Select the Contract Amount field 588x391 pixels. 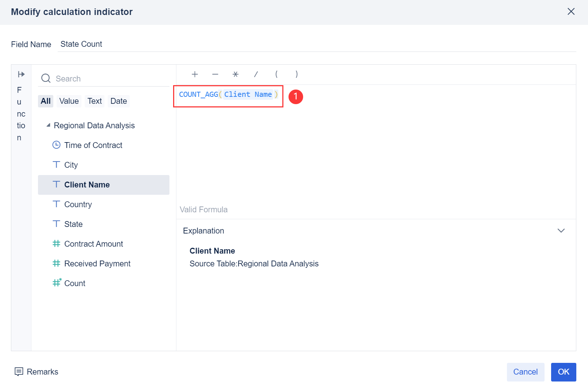point(93,244)
